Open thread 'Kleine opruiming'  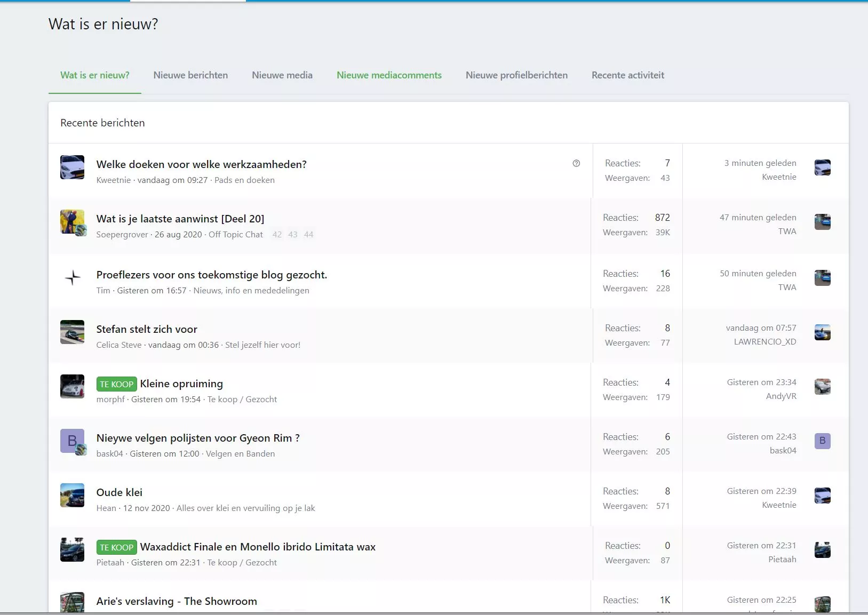pyautogui.click(x=181, y=384)
